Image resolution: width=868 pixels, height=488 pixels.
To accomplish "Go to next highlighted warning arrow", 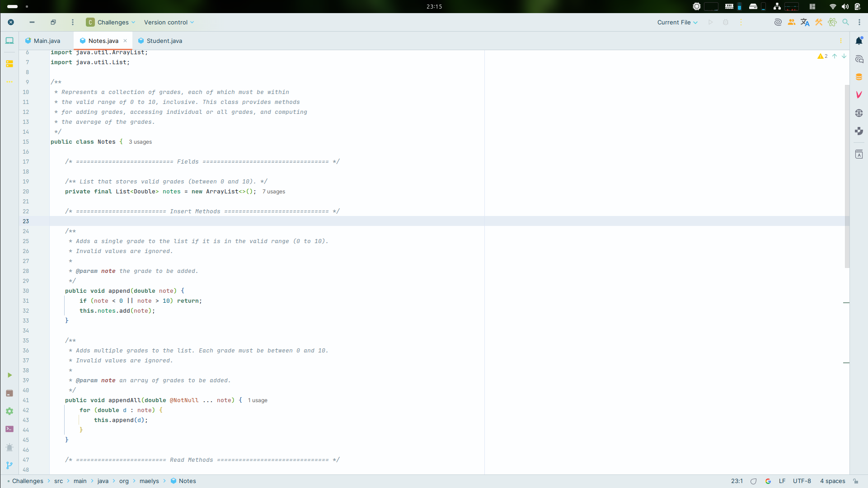I will tap(844, 56).
